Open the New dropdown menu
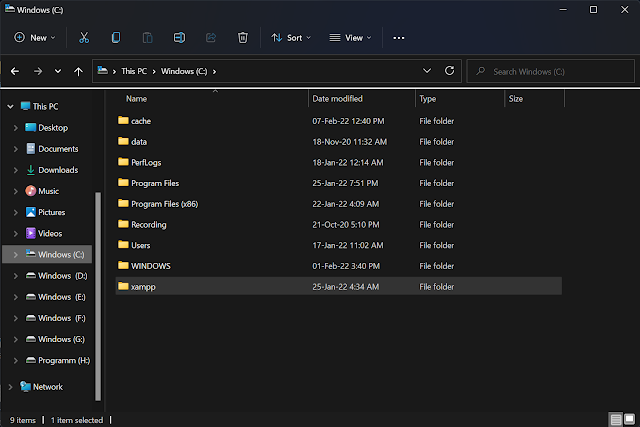 point(35,38)
